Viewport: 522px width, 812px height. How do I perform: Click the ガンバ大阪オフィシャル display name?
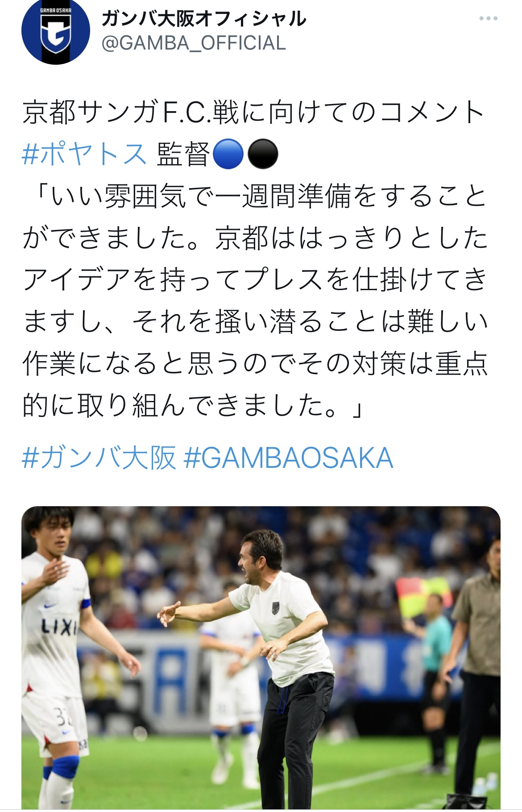(204, 19)
